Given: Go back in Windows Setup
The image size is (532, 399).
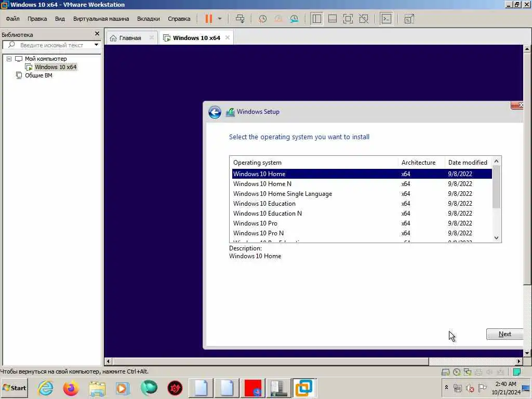Looking at the screenshot, I should click(215, 112).
